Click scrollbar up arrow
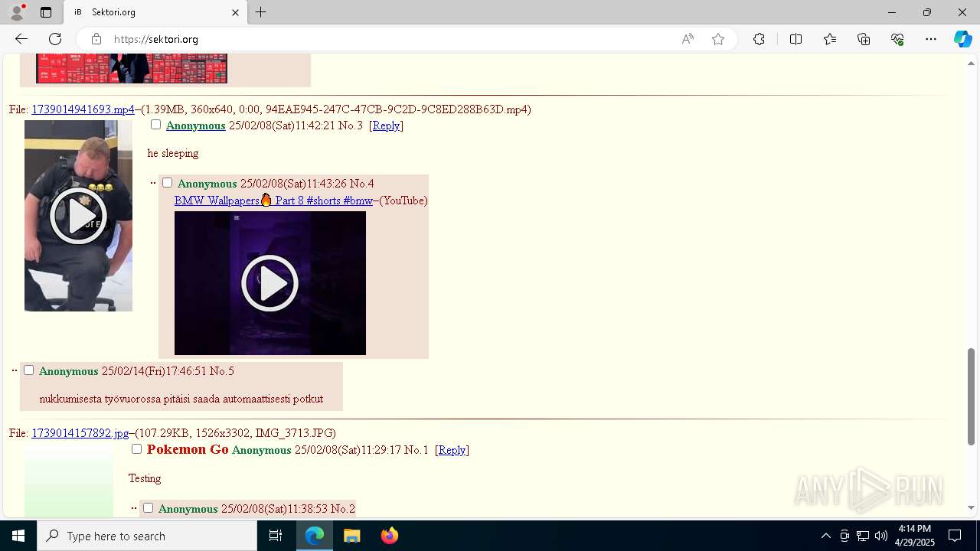The width and height of the screenshot is (980, 551). (x=971, y=64)
